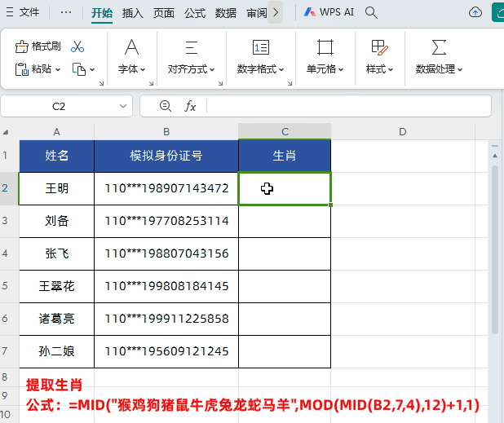Click the Format Painter 格式刷 icon
Viewport: 504px width, 423px height.
click(22, 46)
